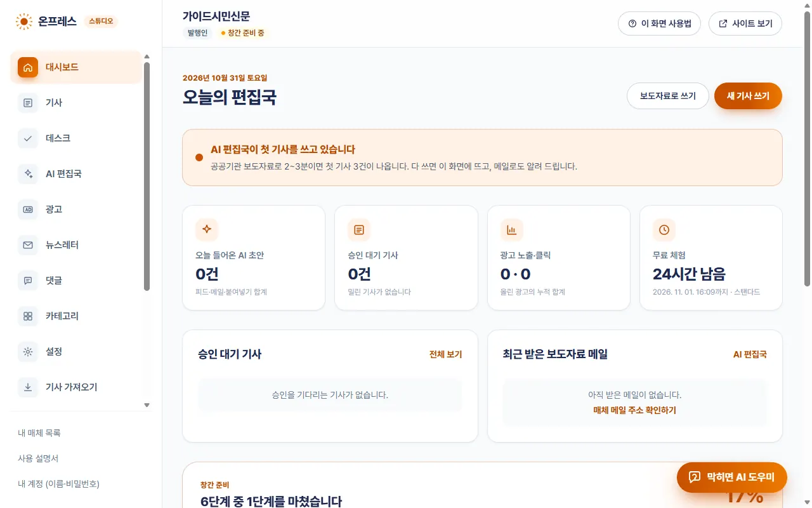Open the 댓글 speech bubble icon

tap(28, 281)
